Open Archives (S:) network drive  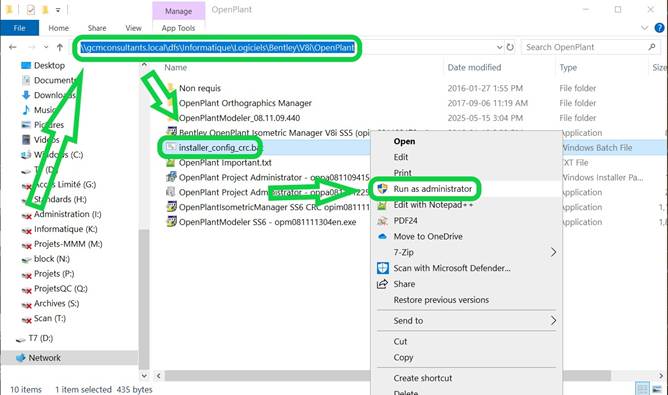tap(56, 304)
